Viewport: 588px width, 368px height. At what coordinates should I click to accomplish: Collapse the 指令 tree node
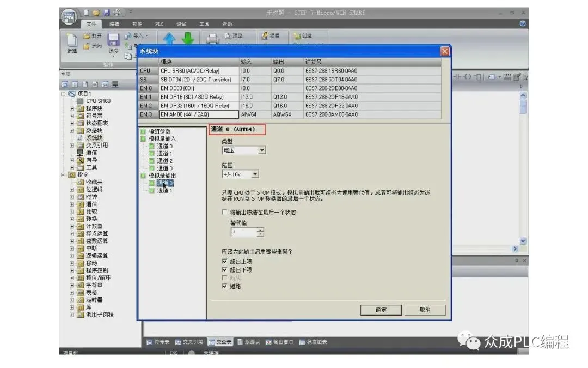(x=63, y=174)
